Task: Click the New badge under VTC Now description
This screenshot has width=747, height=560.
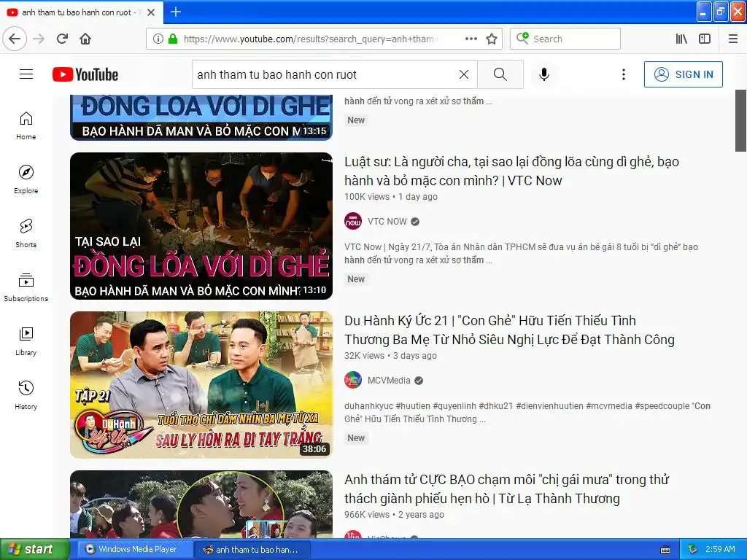Action: point(356,279)
